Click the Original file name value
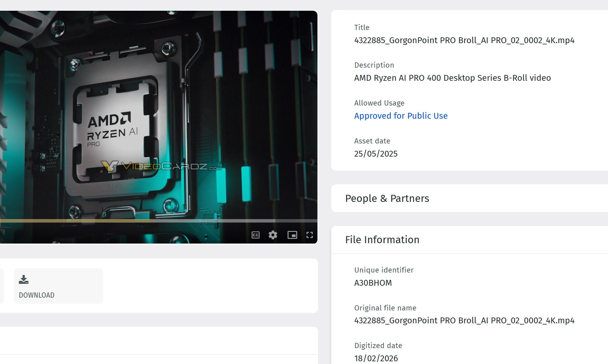 (x=464, y=321)
